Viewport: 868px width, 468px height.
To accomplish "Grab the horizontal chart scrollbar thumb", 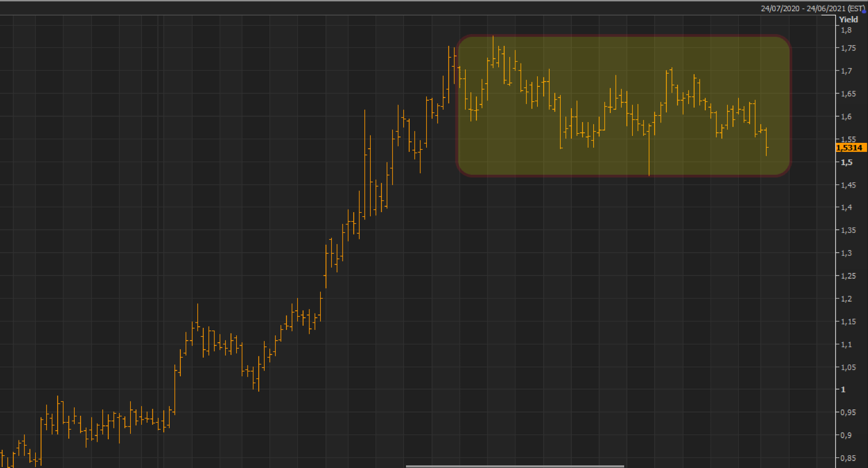I will pos(515,466).
